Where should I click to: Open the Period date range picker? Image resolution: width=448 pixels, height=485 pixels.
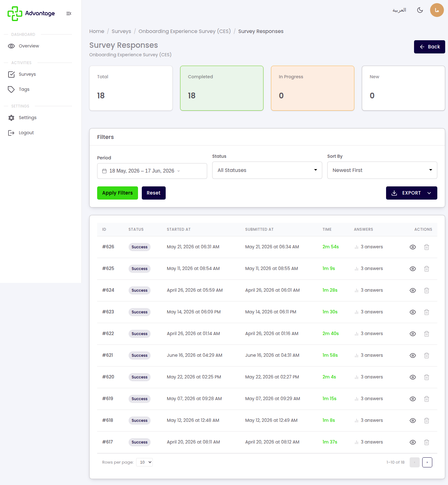pos(152,171)
